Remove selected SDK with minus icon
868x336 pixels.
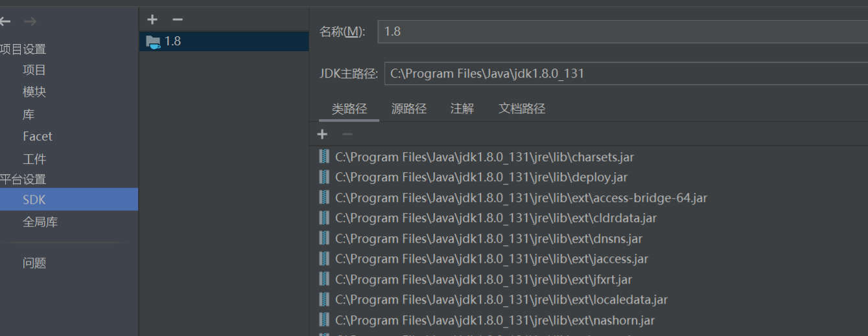pyautogui.click(x=178, y=20)
